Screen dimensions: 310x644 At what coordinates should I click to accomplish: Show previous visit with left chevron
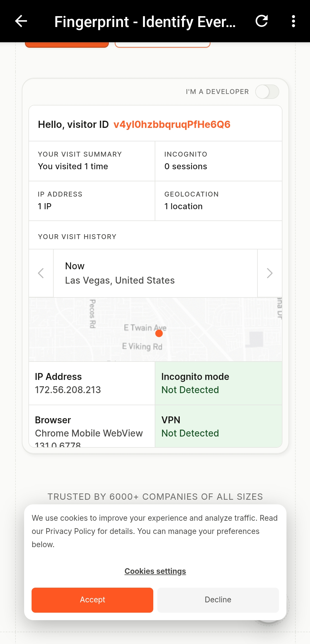click(41, 273)
